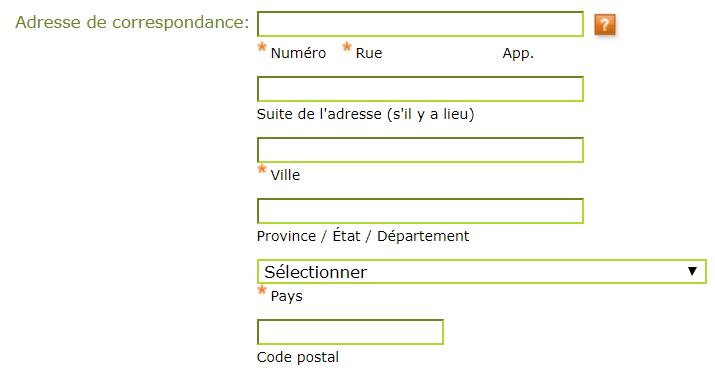Image resolution: width=715 pixels, height=368 pixels.
Task: Click the Province / État / Département caption
Action: [363, 236]
